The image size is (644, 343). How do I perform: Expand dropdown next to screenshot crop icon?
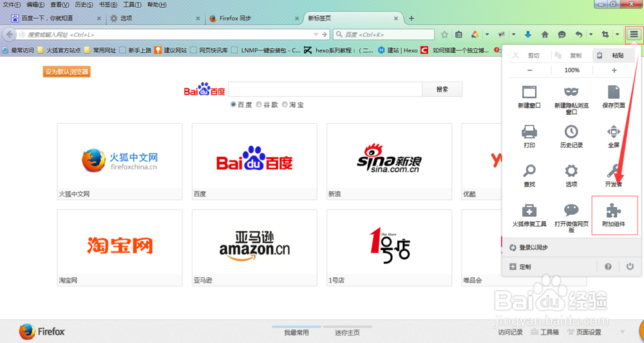[x=617, y=35]
